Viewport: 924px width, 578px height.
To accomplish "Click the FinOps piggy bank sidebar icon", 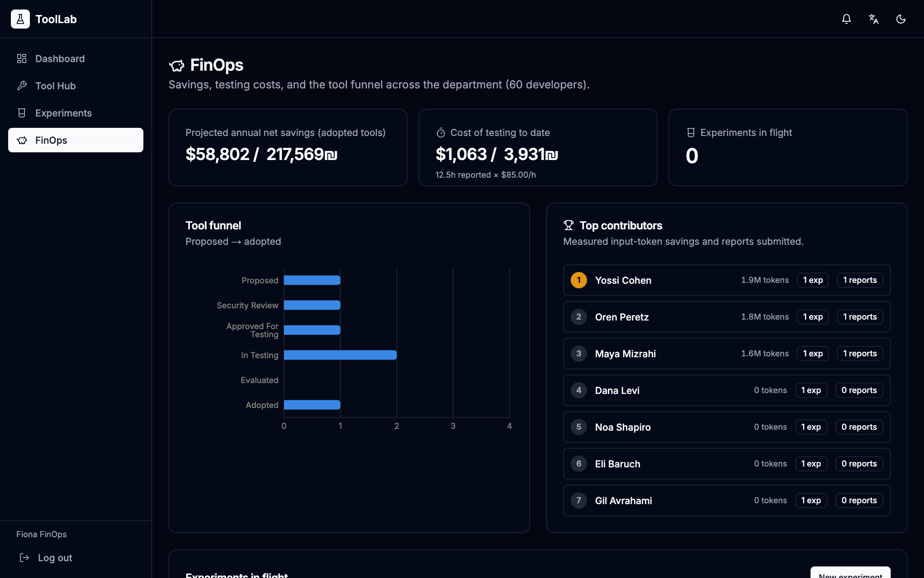I will tap(22, 140).
